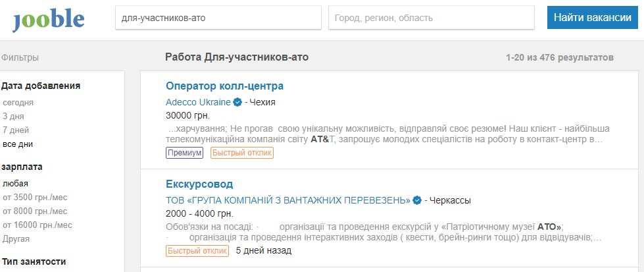The image size is (644, 272).
Task: Click verified badge next to ТОВ «ГРУПА КОМПАНІЙ»
Action: tap(417, 200)
